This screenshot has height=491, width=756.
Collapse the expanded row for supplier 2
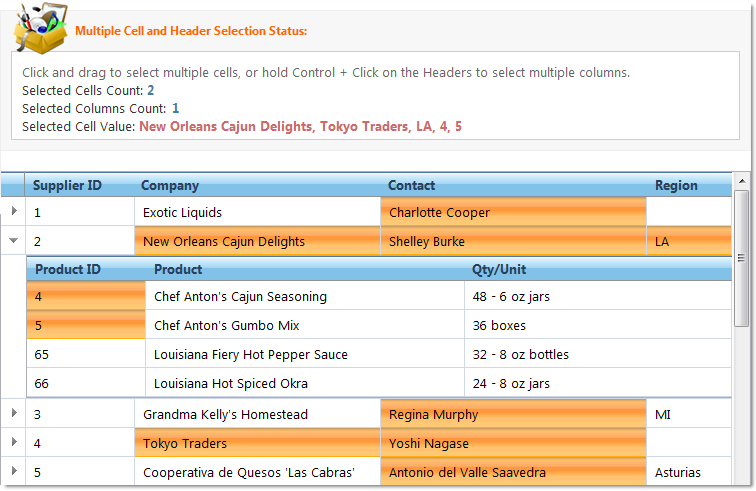13,241
